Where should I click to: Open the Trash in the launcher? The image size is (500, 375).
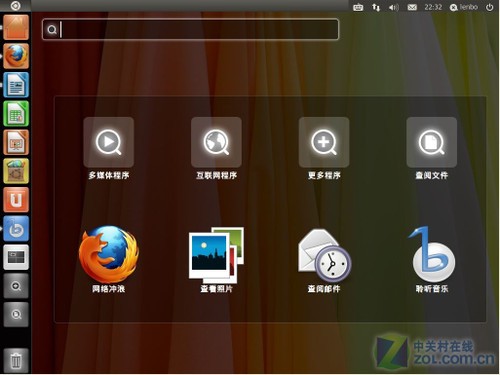click(16, 361)
